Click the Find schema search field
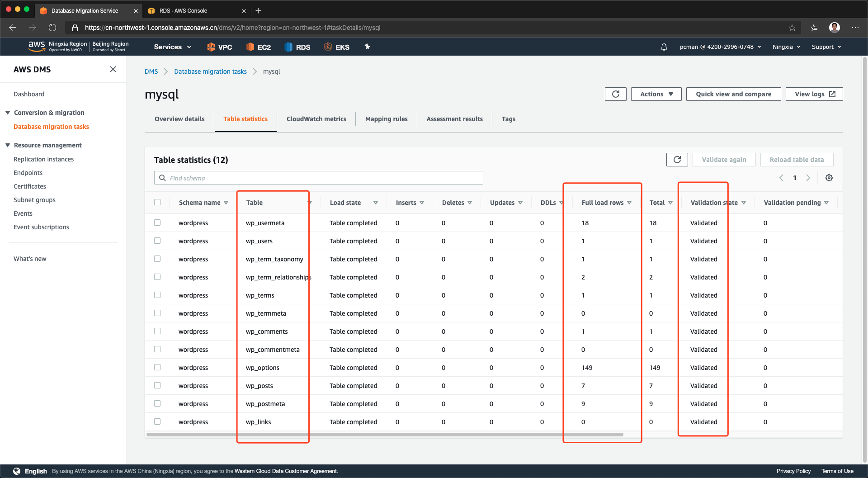This screenshot has height=478, width=868. pyautogui.click(x=319, y=178)
